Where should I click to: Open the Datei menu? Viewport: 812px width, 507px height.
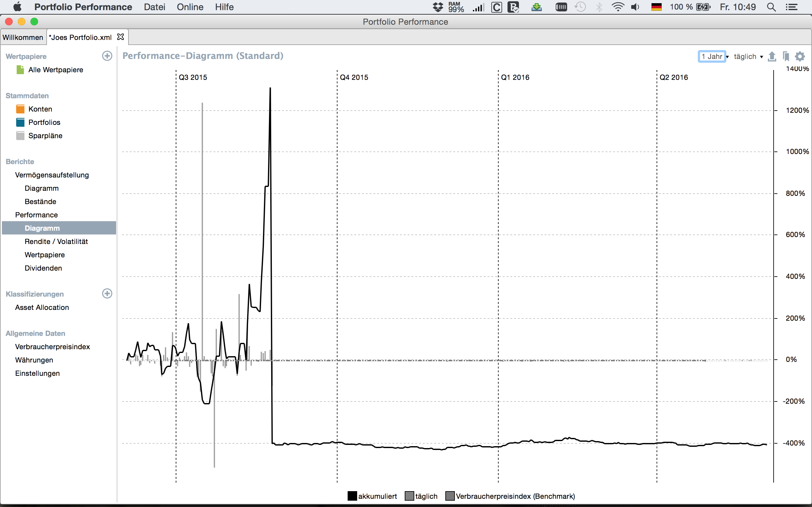pyautogui.click(x=154, y=7)
